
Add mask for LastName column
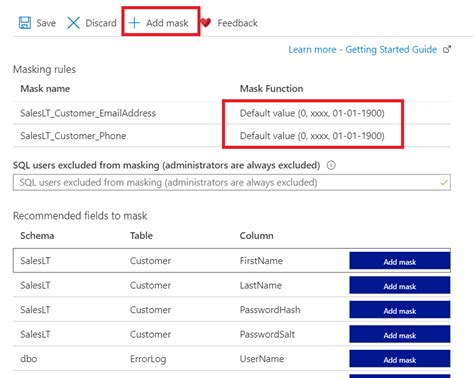coord(400,286)
